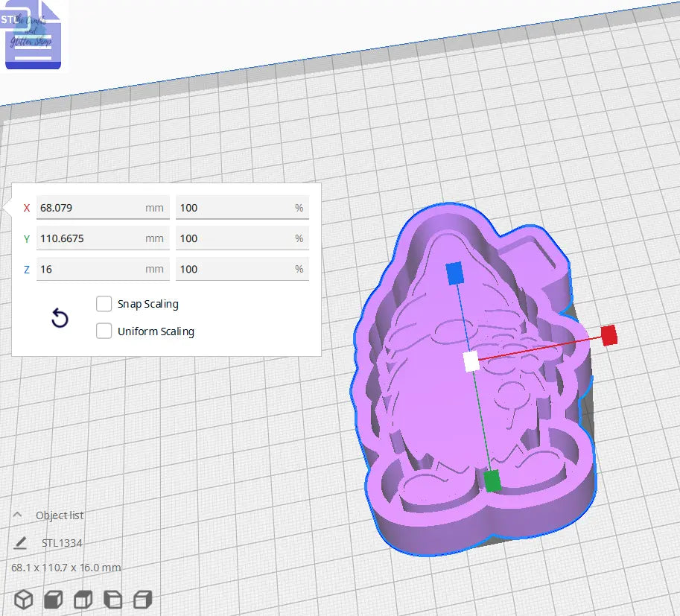This screenshot has height=616, width=680.
Task: Click the white center scale handle
Action: (471, 361)
